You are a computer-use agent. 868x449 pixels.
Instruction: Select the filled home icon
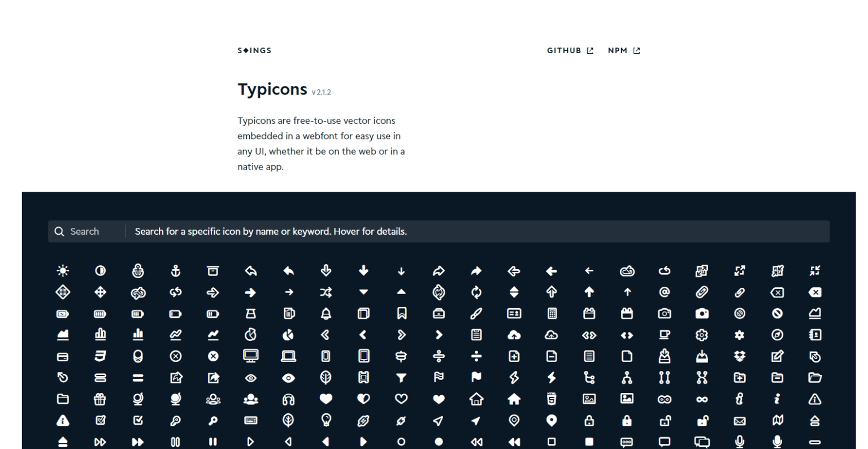tap(514, 399)
